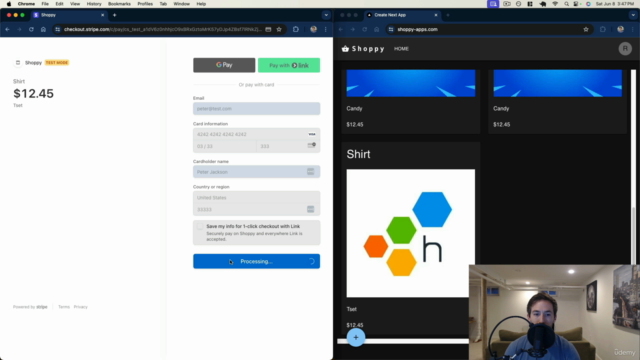Click the Cardholder name field
The image size is (640, 360).
(x=256, y=172)
